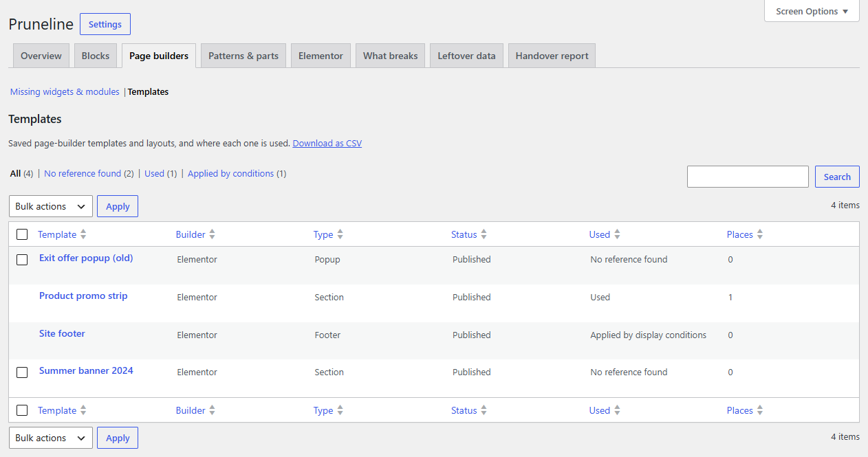This screenshot has width=868, height=457.
Task: Click Used cell in Product promo strip row
Action: (600, 298)
